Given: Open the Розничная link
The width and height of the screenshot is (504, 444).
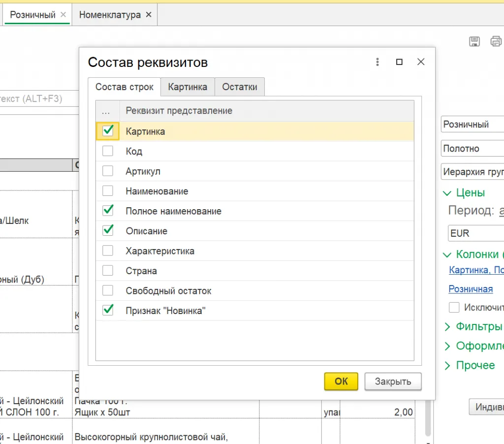Looking at the screenshot, I should (471, 289).
